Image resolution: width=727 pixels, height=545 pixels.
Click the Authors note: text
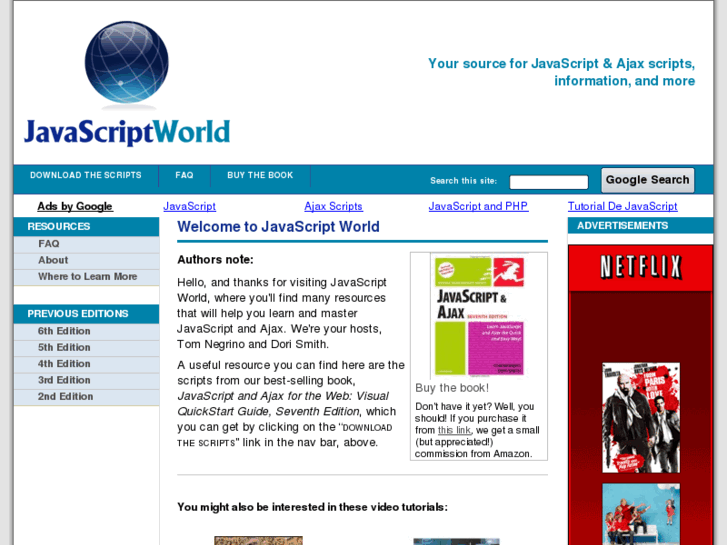215,260
